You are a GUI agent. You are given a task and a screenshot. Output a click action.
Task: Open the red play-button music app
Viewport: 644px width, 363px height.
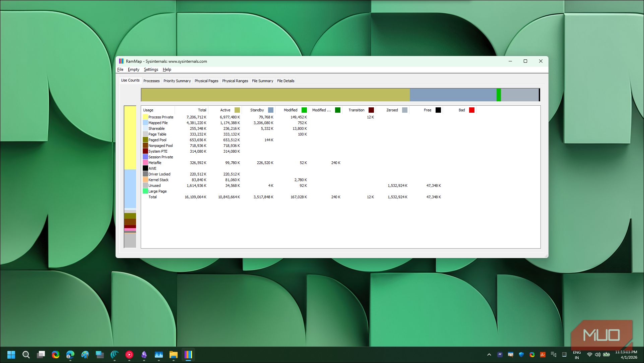pyautogui.click(x=129, y=355)
